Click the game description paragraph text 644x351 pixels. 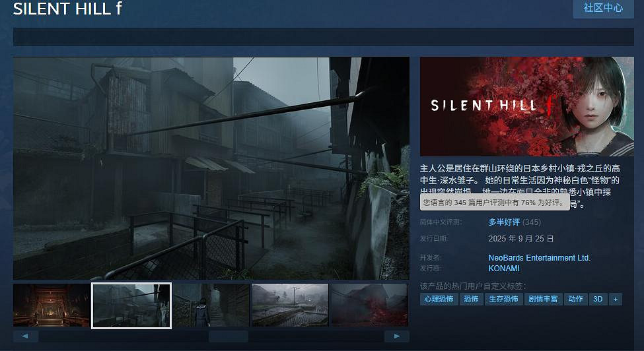(520, 186)
